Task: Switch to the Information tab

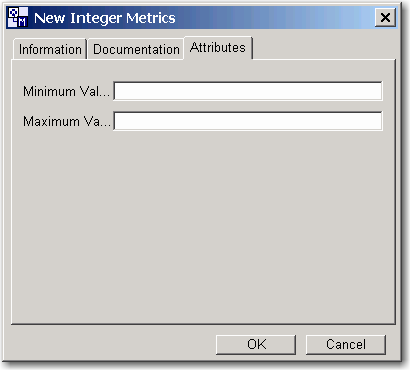Action: (x=50, y=49)
